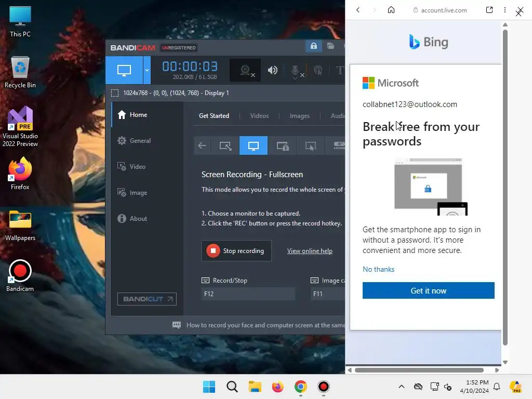The image size is (532, 399).
Task: Click the back arrow mode icon
Action: [202, 145]
